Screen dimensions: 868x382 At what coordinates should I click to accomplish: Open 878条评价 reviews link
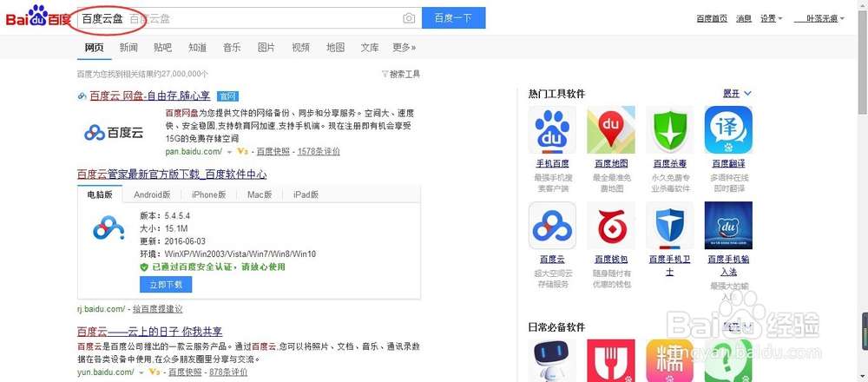tap(228, 372)
